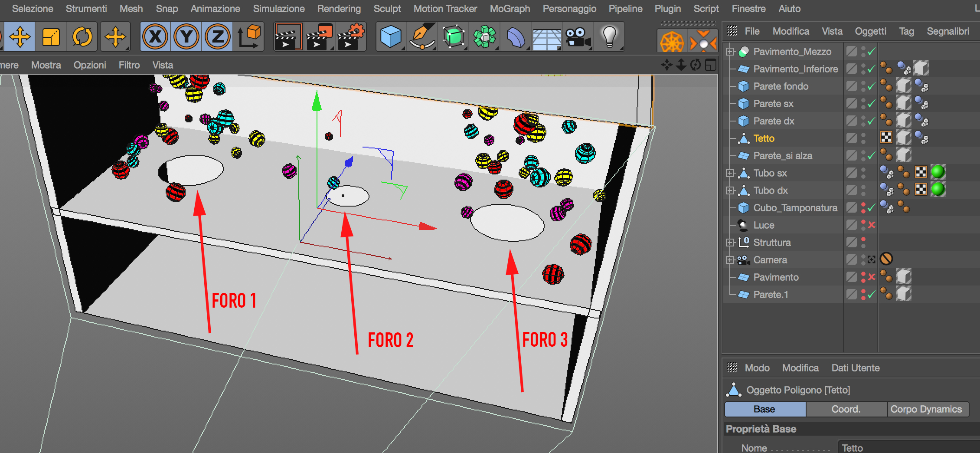The width and height of the screenshot is (980, 453).
Task: Open the render settings
Action: pyautogui.click(x=350, y=36)
